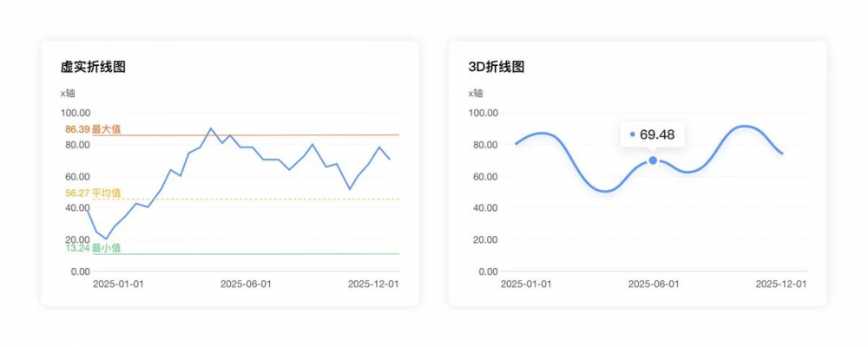Image resolution: width=868 pixels, height=347 pixels.
Task: Click the 69.48 tooltip value
Action: [657, 134]
